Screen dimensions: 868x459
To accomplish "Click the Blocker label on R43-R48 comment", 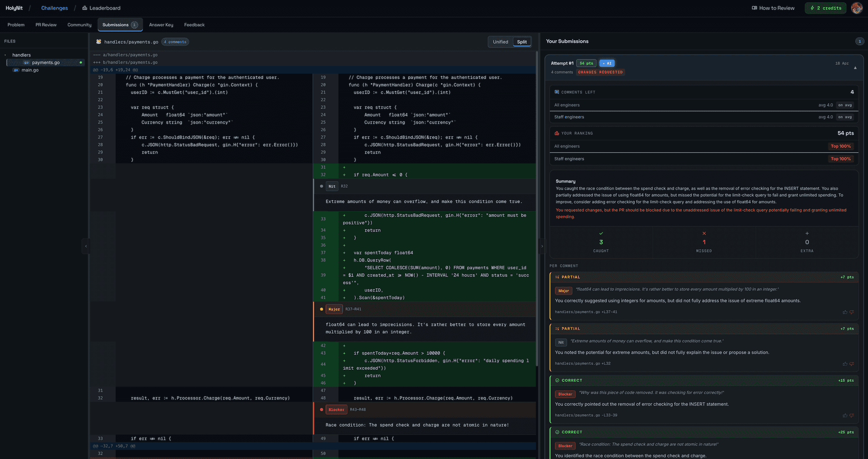I will pyautogui.click(x=336, y=410).
